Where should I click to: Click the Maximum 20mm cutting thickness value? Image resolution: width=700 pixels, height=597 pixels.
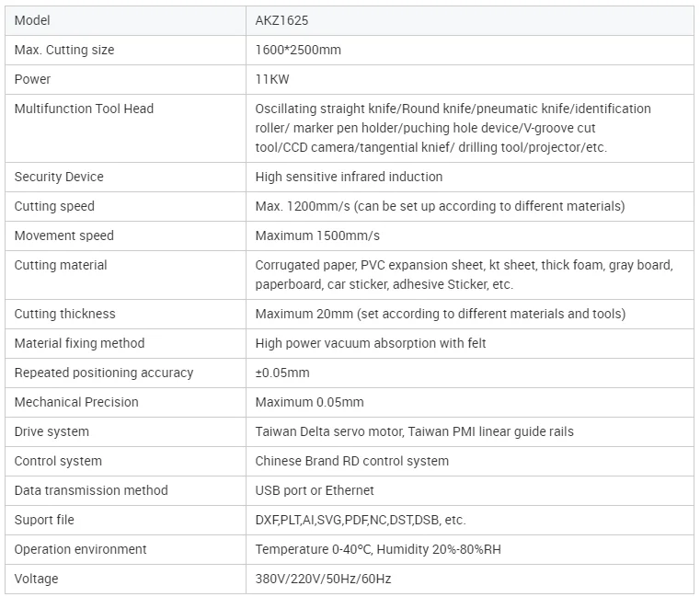[x=440, y=314]
